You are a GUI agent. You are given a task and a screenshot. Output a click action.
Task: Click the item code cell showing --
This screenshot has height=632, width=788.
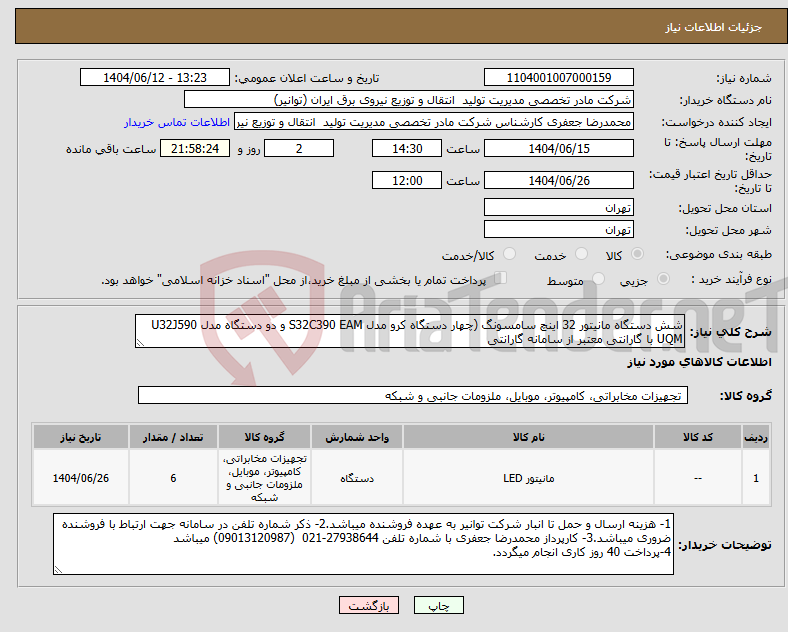(x=698, y=478)
